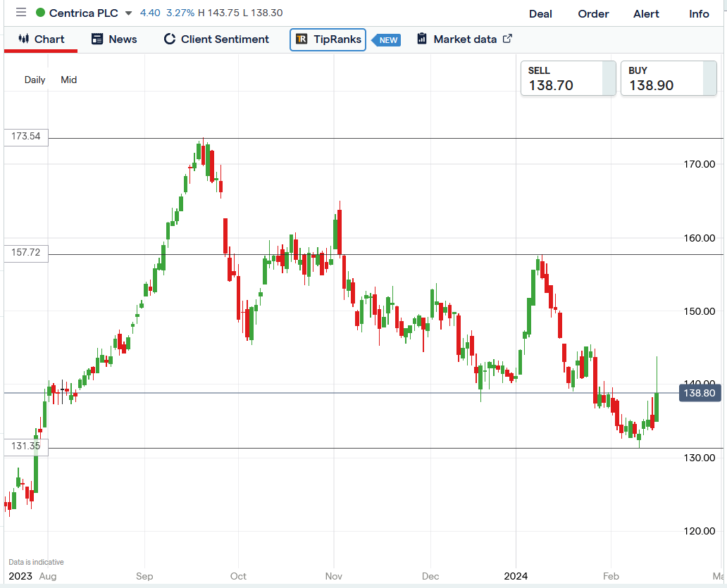Open the Market data link
Image resolution: width=727 pixels, height=588 pixels.
464,39
